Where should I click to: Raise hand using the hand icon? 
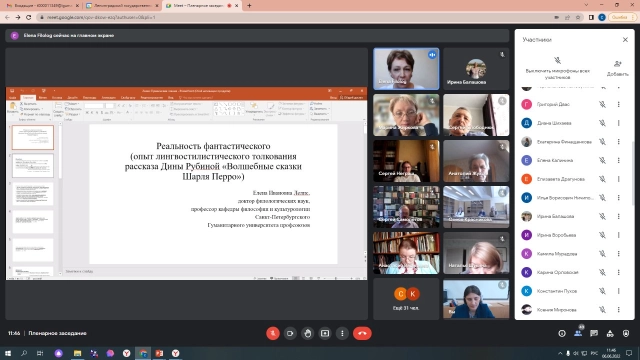[x=307, y=333]
